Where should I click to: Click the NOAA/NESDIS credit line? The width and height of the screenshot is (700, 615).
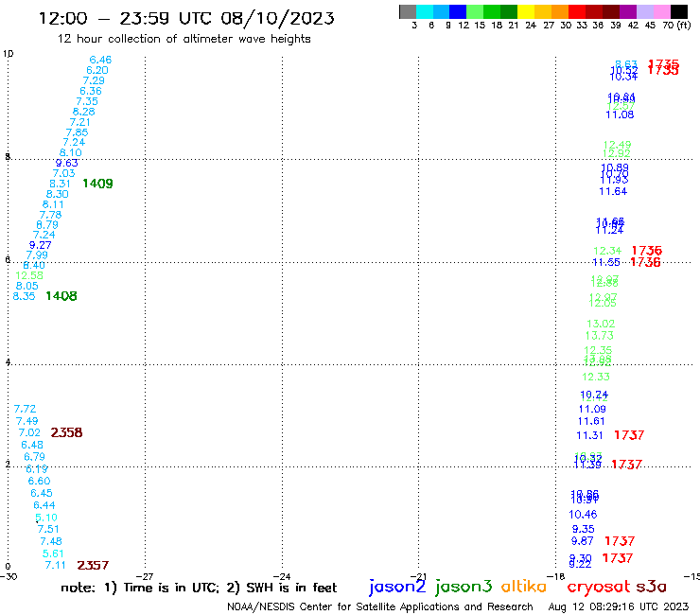pos(380,607)
